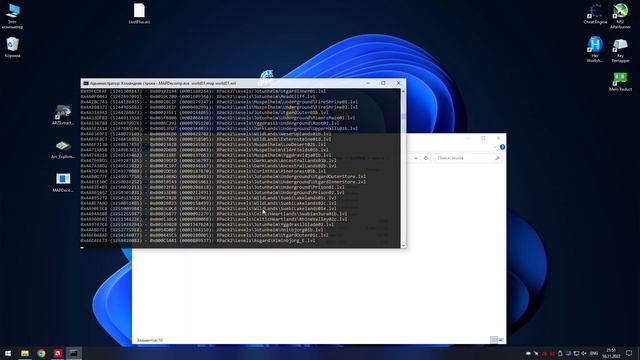Image resolution: width=640 pixels, height=360 pixels.
Task: Open the Cheat Engine desktop shortcut
Action: tap(595, 14)
